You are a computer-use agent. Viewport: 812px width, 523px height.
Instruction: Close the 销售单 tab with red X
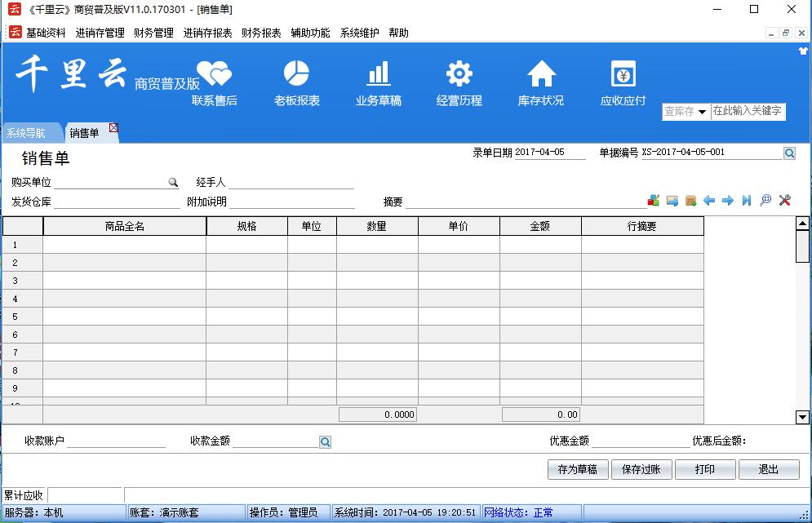(113, 127)
